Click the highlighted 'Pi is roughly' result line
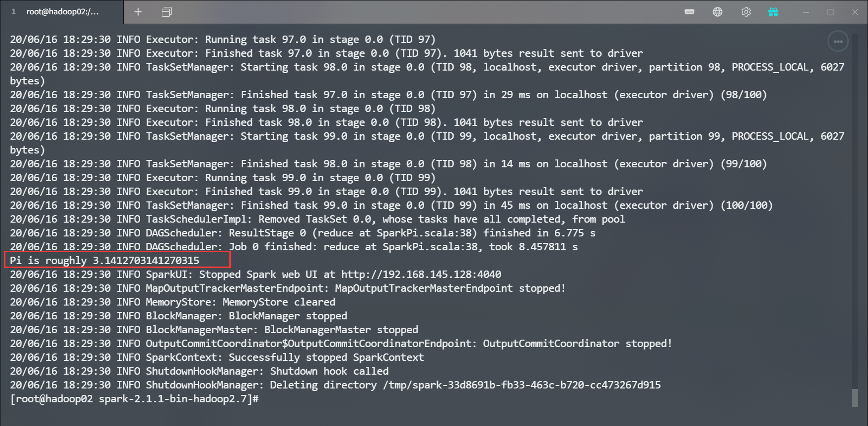868x426 pixels. [x=105, y=261]
